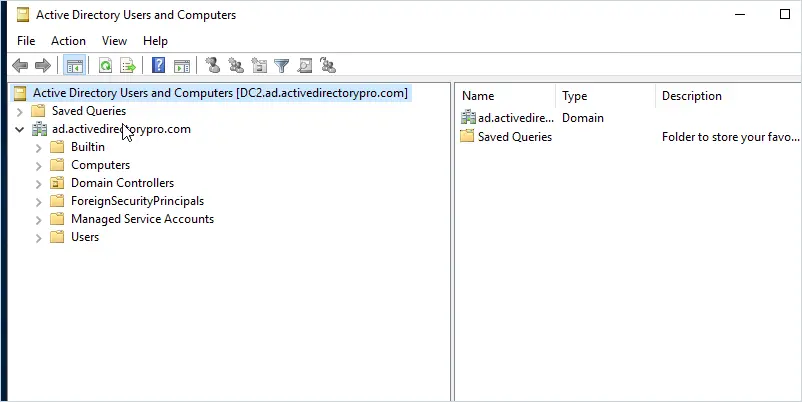Click the Computers folder icon
Screen dimensions: 802x402
click(x=57, y=165)
